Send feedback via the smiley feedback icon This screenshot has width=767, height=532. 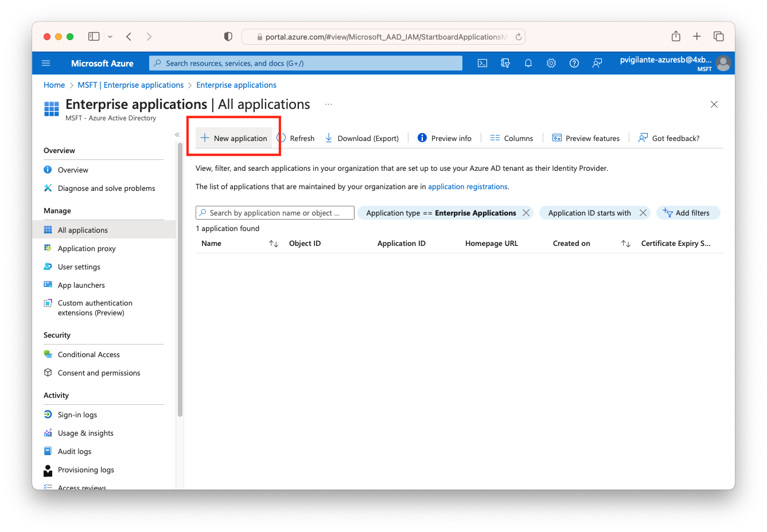(597, 63)
